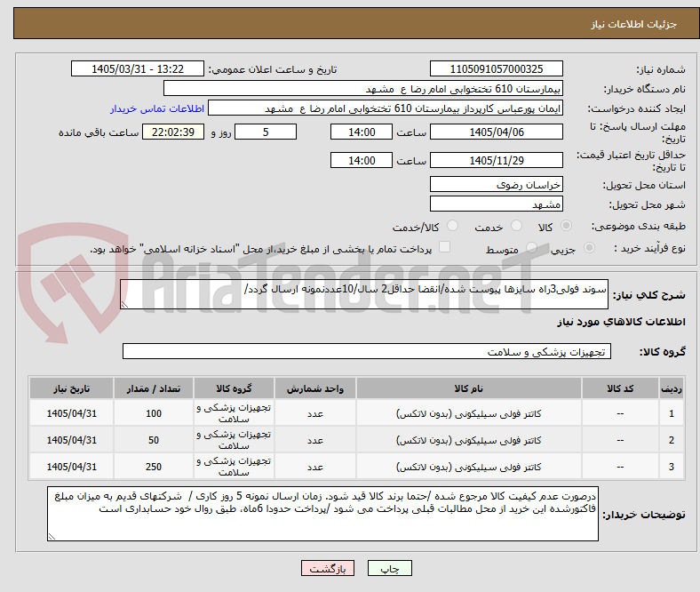Screen dimensions: 700x592
Task: Click the unit cell عدد in row 3
Action: coord(315,467)
